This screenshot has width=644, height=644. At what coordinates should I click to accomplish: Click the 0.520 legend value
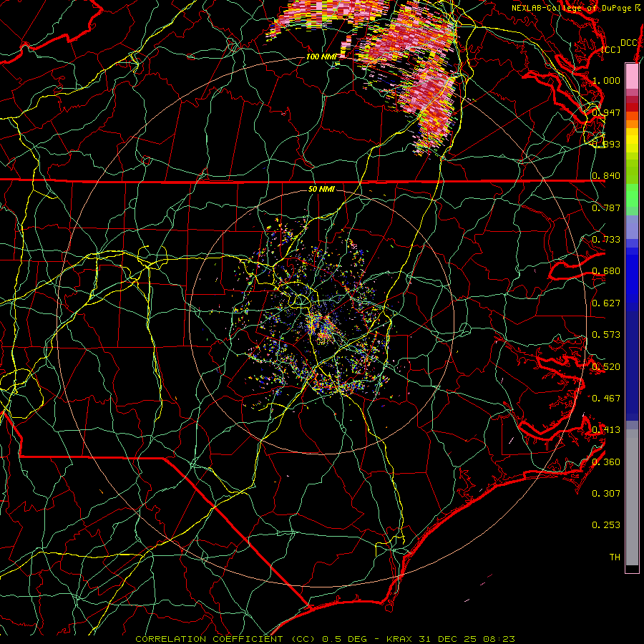point(606,366)
